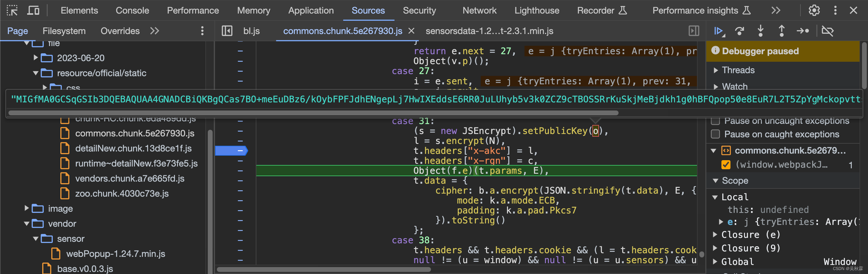
Task: Click the blue breakpoint marker in gutter
Action: coord(231,151)
